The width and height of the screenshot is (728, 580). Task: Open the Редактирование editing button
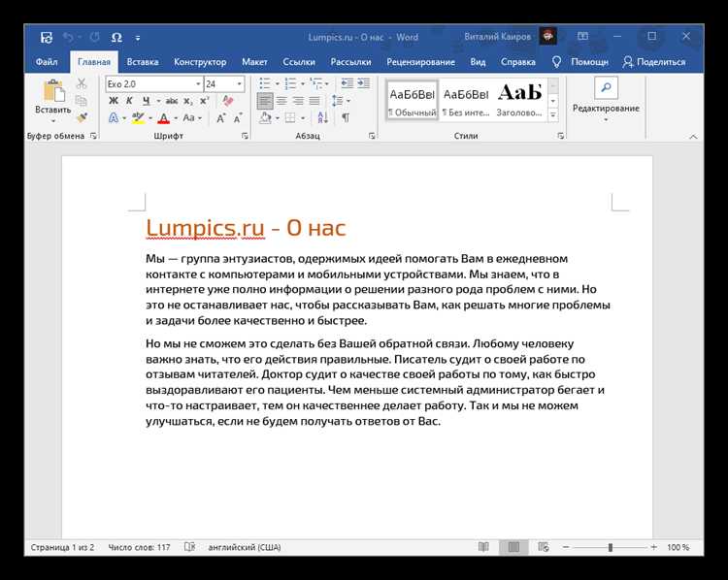pos(606,100)
